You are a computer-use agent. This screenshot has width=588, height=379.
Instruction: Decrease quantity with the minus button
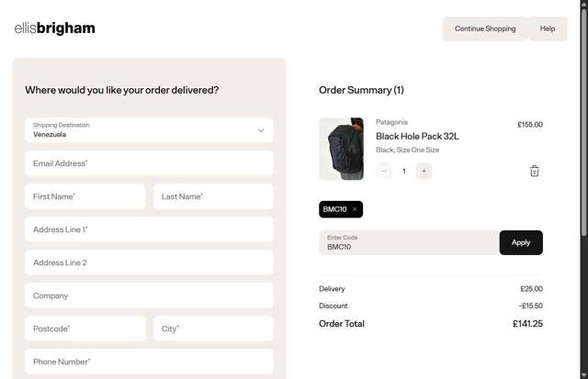pyautogui.click(x=384, y=171)
